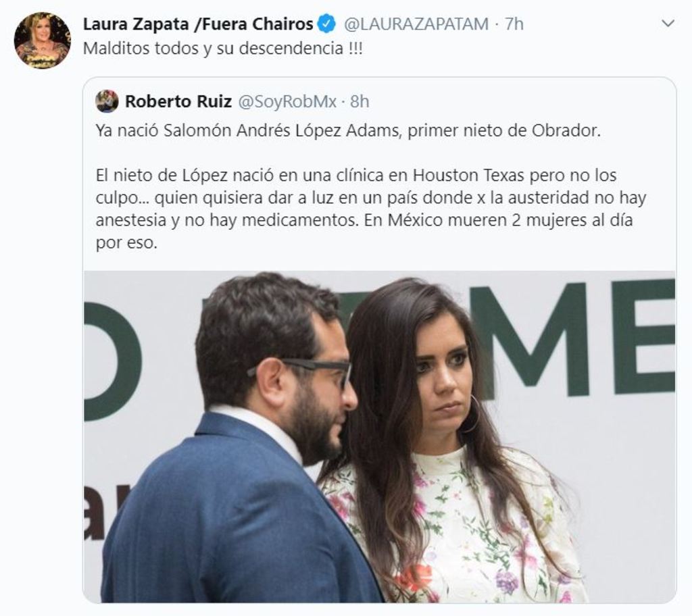This screenshot has width=692, height=616.
Task: Expand the tweet options chevron
Action: pos(668,24)
